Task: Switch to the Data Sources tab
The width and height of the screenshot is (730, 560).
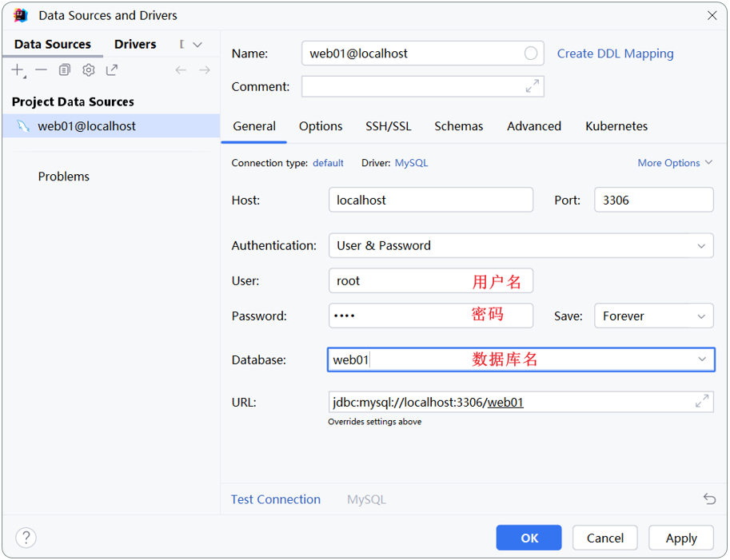Action: pos(53,44)
